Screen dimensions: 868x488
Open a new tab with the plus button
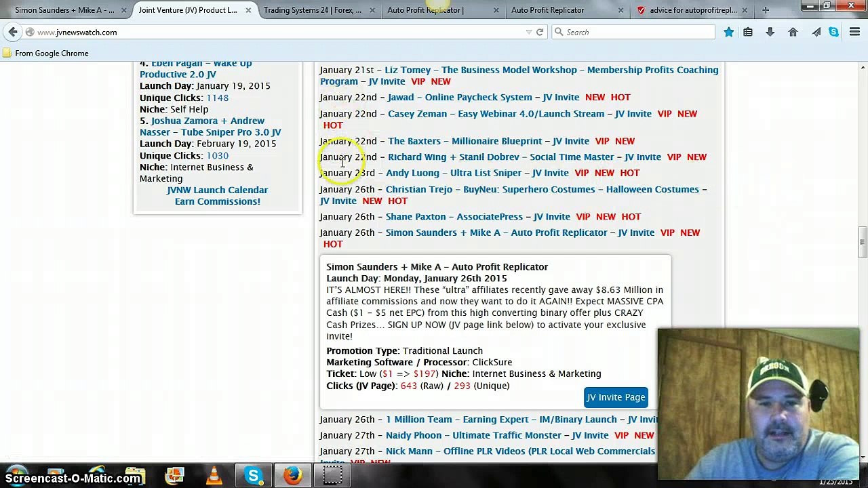click(765, 10)
